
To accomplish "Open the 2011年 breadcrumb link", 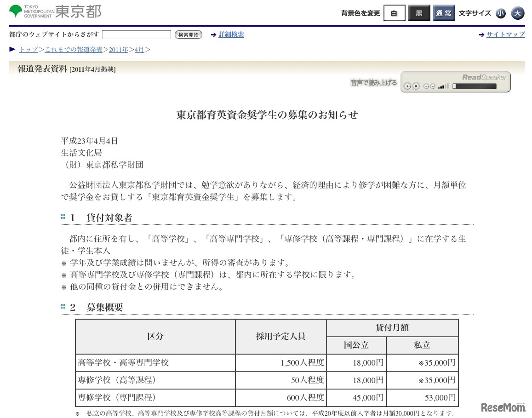I will point(119,50).
